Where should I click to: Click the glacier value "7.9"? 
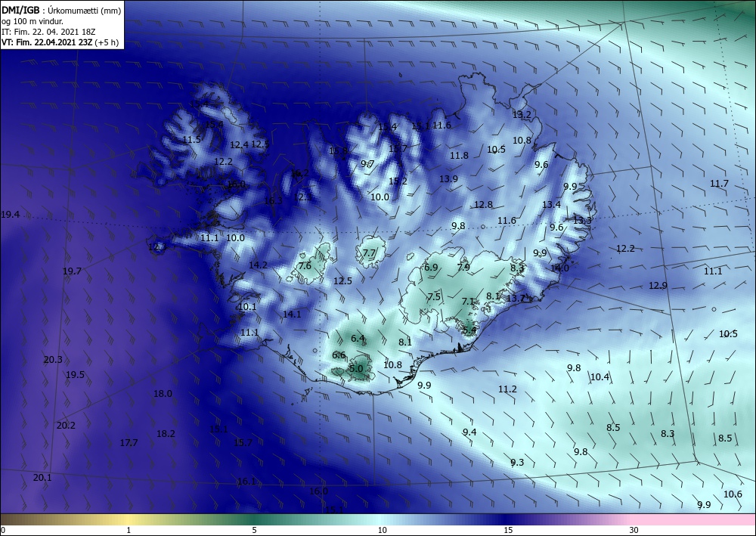(x=463, y=268)
